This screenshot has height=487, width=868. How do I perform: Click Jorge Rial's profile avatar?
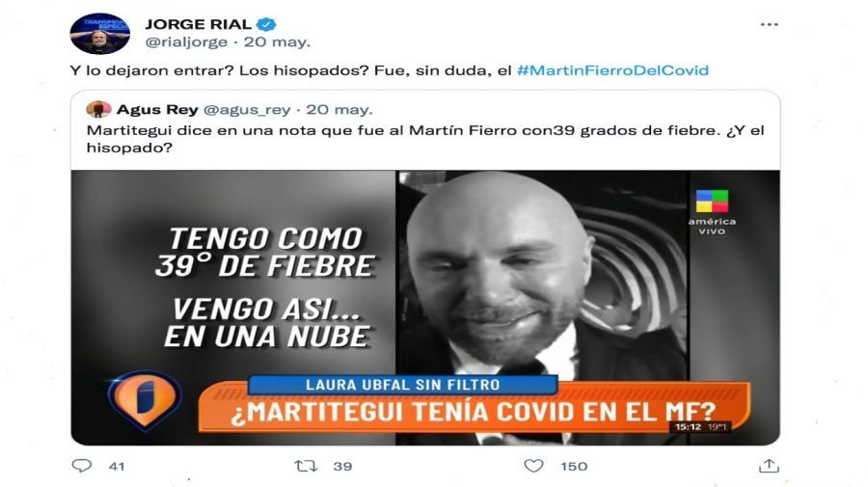point(99,34)
